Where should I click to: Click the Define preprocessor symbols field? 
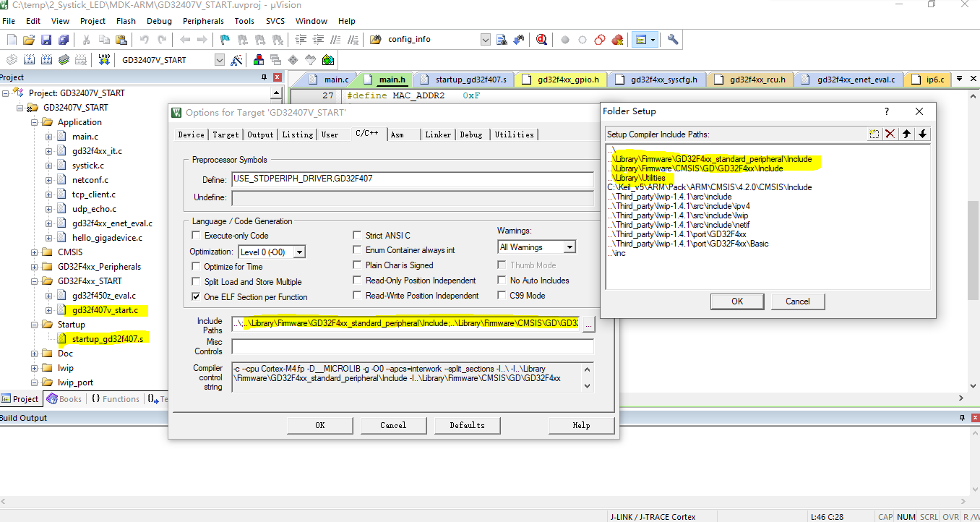[x=412, y=179]
